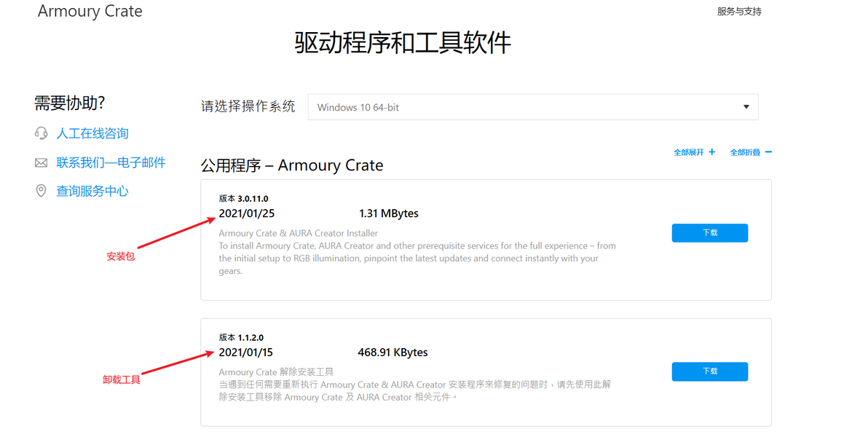The height and width of the screenshot is (445, 868).
Task: Download version 3.0.11.0 installer
Action: pyautogui.click(x=710, y=233)
